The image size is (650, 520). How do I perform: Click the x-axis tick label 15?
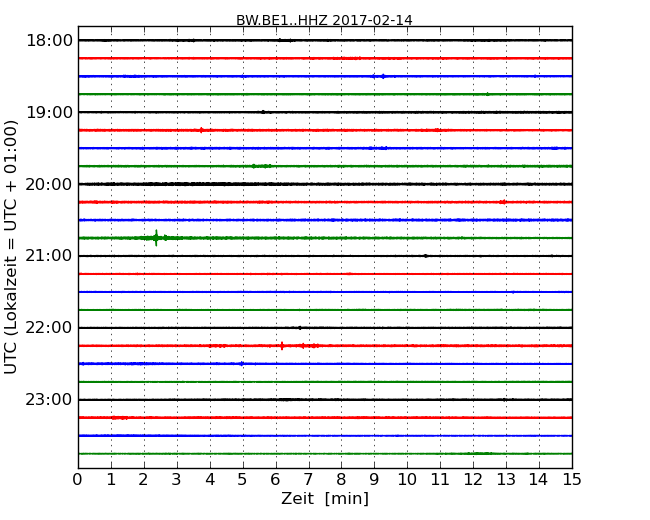(x=572, y=480)
